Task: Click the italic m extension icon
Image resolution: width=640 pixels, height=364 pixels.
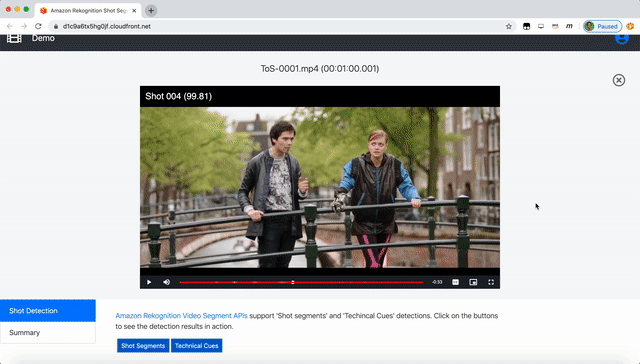Action: pyautogui.click(x=569, y=26)
